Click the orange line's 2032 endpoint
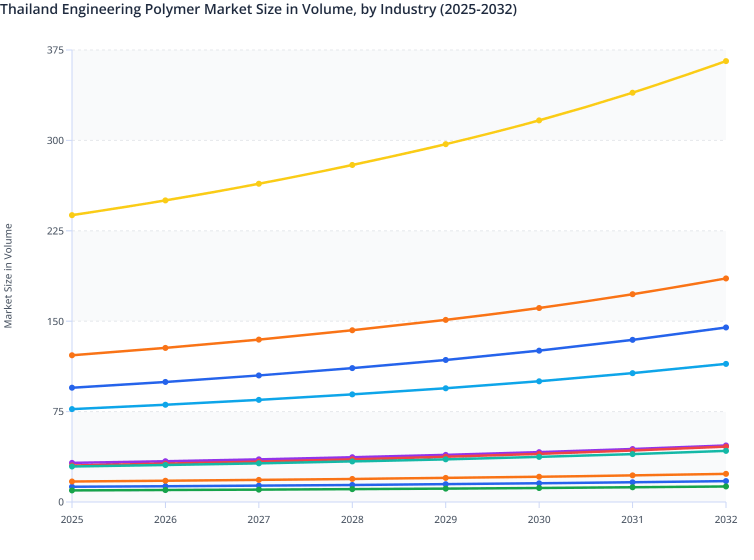754x560 pixels. pyautogui.click(x=725, y=279)
